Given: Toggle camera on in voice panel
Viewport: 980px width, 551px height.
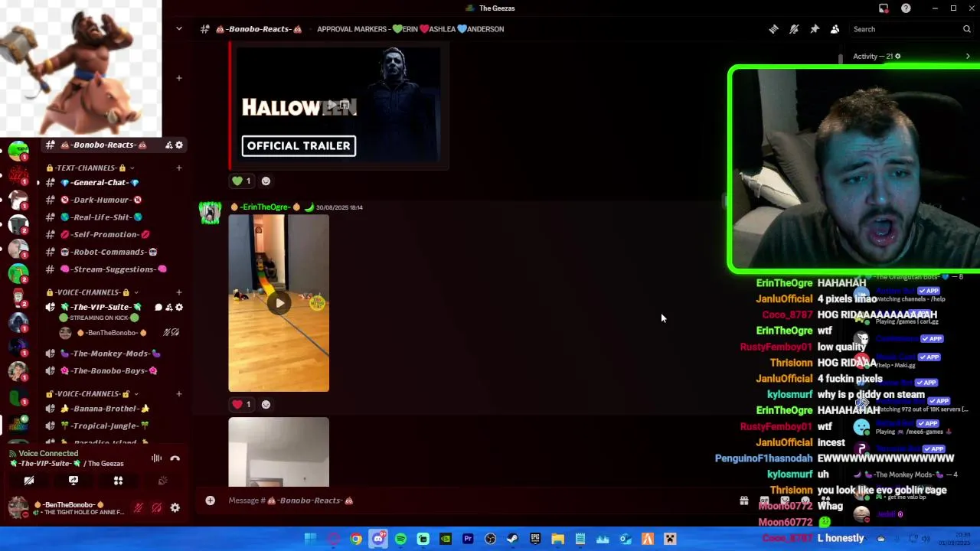Looking at the screenshot, I should [x=29, y=481].
